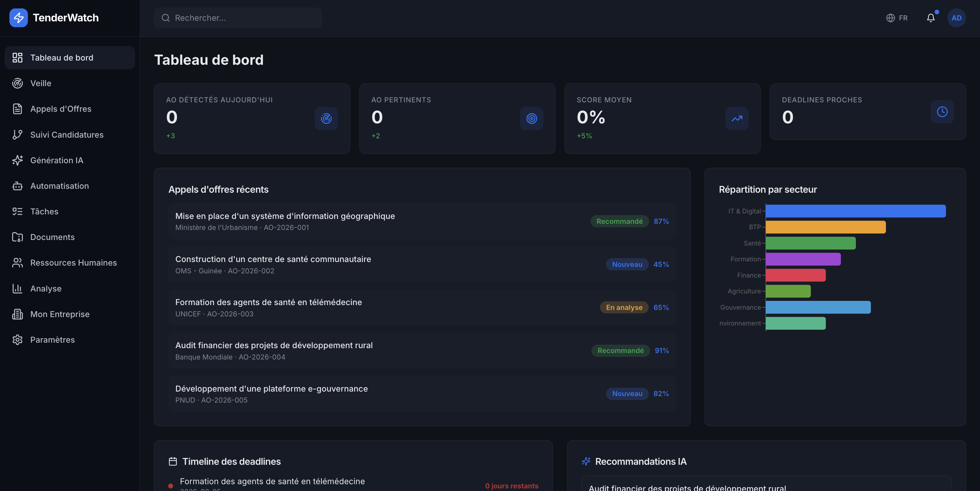Click the Documents folder icon

click(17, 237)
